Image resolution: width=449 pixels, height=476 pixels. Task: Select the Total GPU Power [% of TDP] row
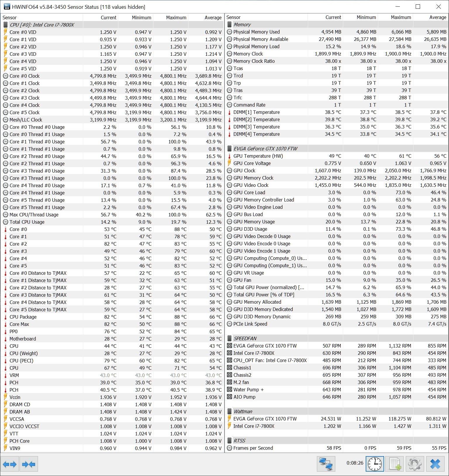[336, 295]
